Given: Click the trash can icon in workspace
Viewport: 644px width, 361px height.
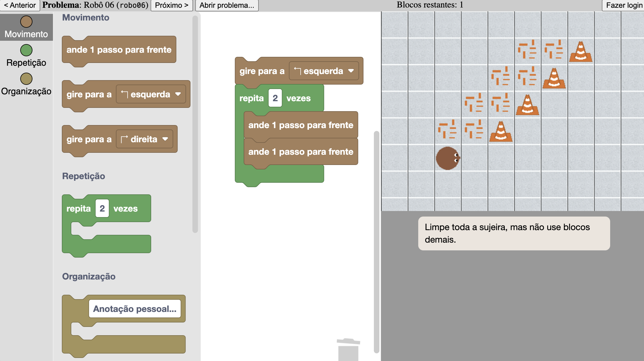Looking at the screenshot, I should point(348,349).
